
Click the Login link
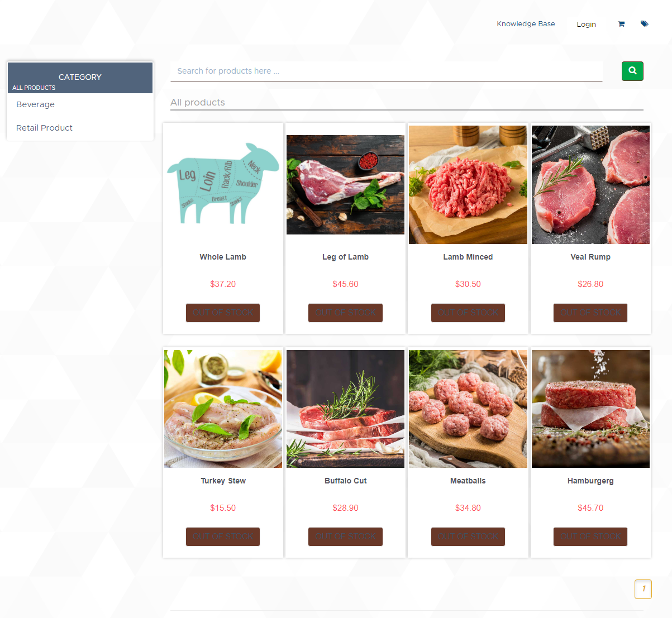[x=586, y=25]
